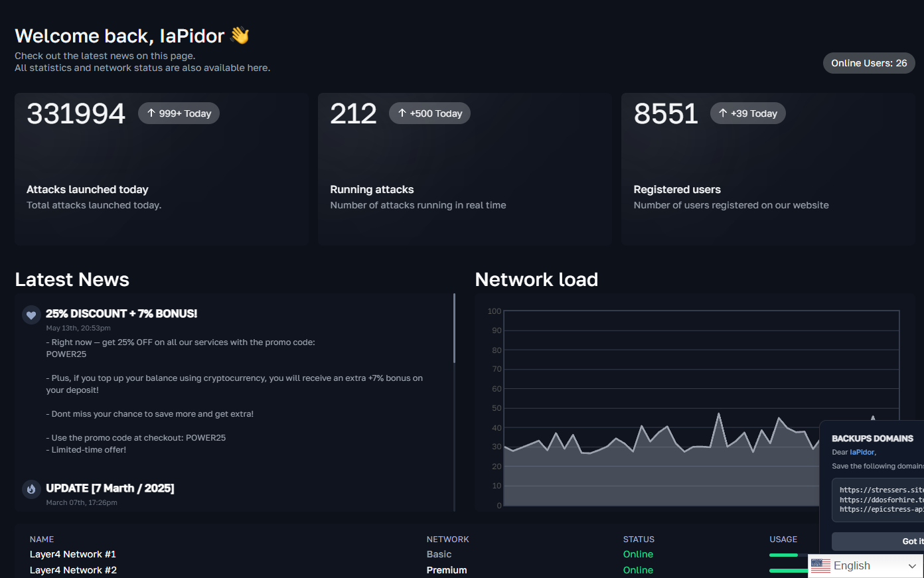924x578 pixels.
Task: Click the green usage bar for Layer4 Network #1
Action: [784, 554]
